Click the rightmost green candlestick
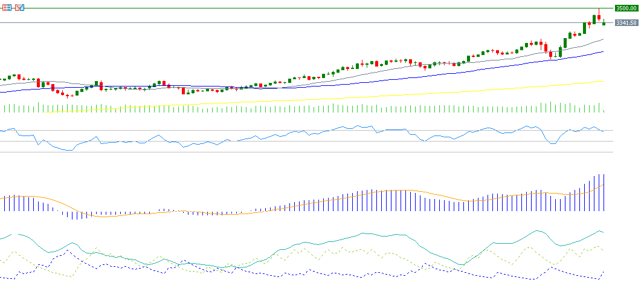This screenshot has height=297, width=644. [x=604, y=23]
